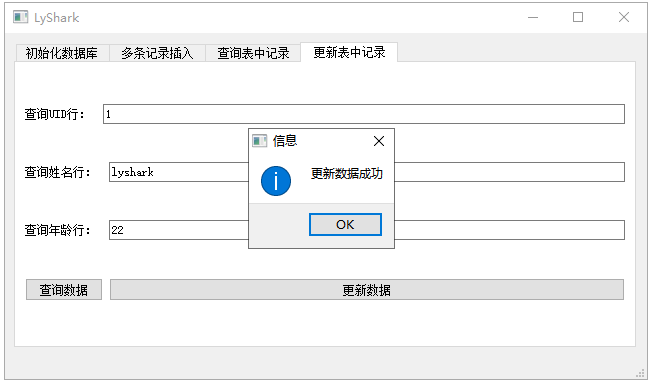Select the 查询表中记录 tab
Viewport: 652px width, 385px height.
pyautogui.click(x=253, y=53)
